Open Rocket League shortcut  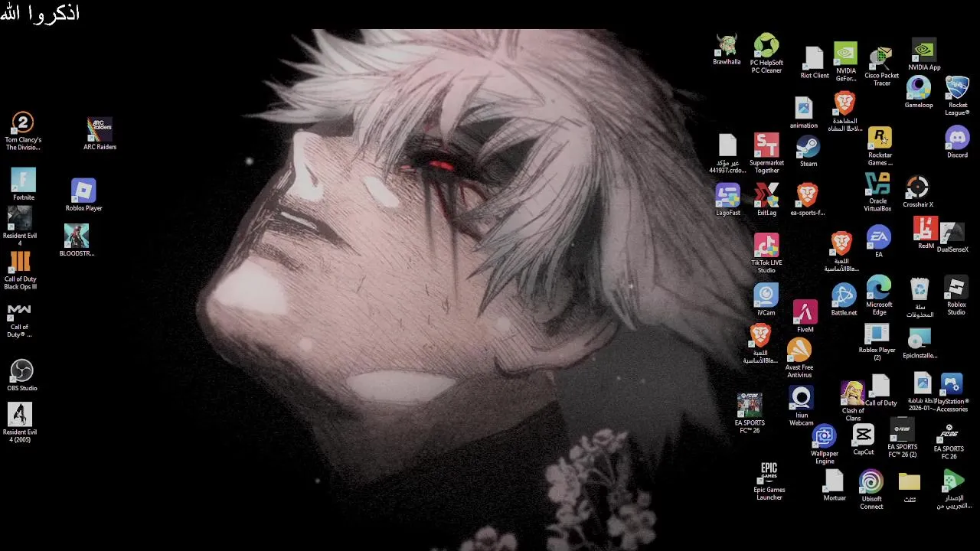957,96
